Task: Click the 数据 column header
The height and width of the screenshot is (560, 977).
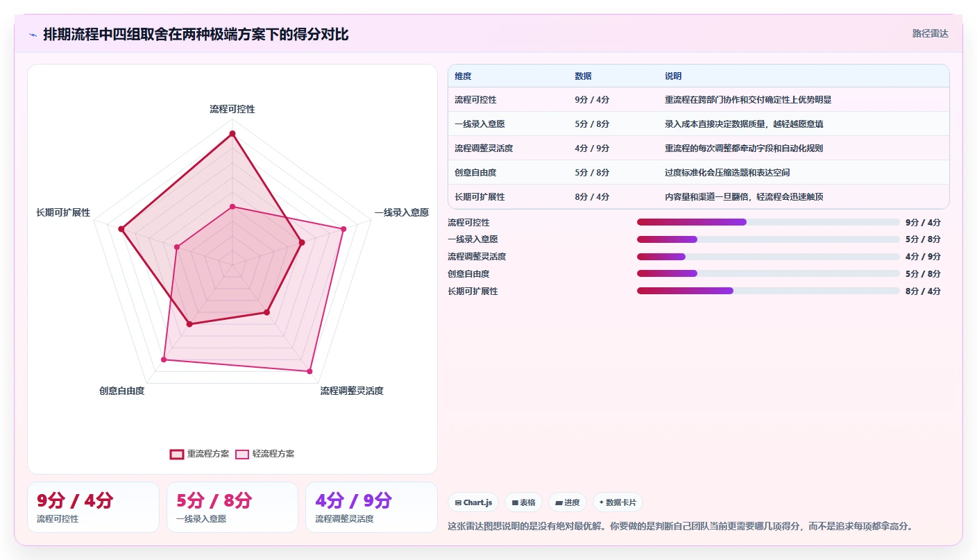Action: 583,76
